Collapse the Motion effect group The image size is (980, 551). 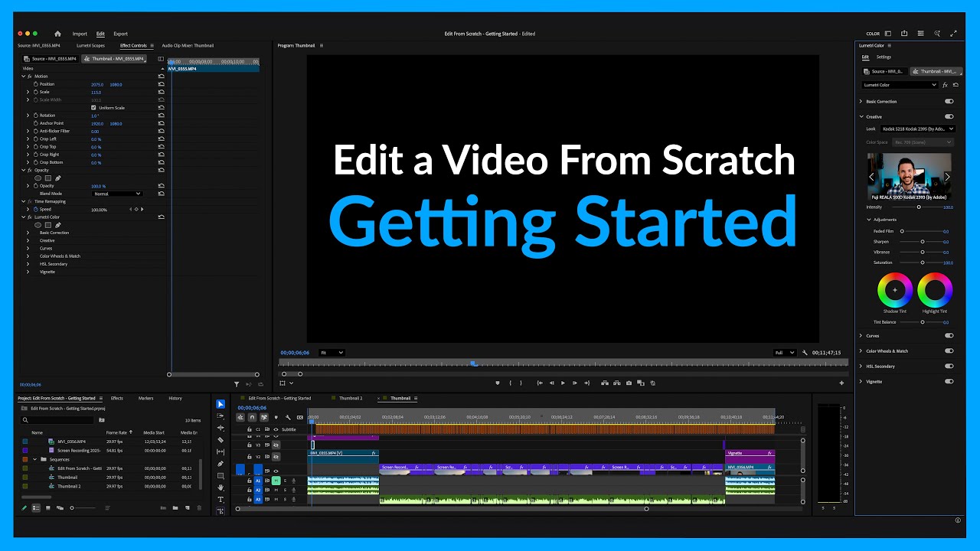[x=23, y=77]
